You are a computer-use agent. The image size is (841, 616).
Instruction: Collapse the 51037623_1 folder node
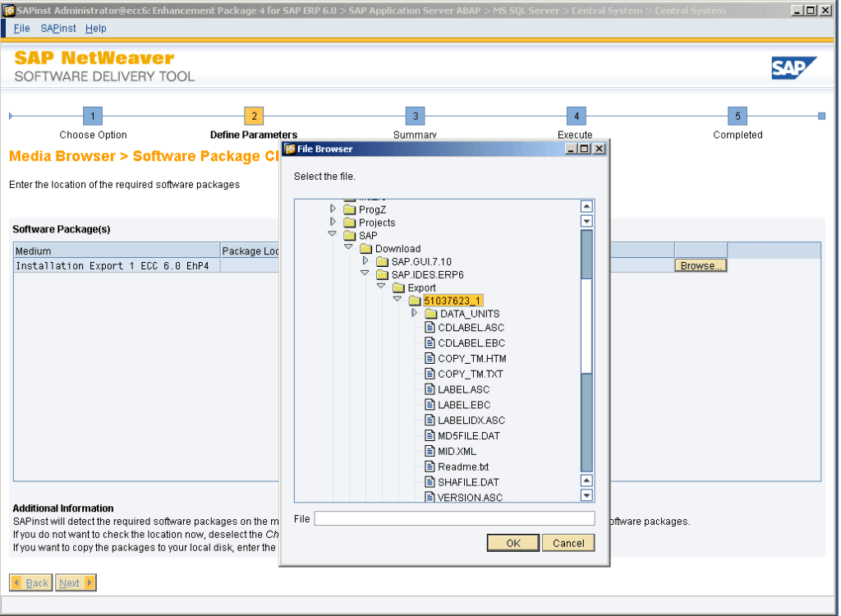pos(398,299)
